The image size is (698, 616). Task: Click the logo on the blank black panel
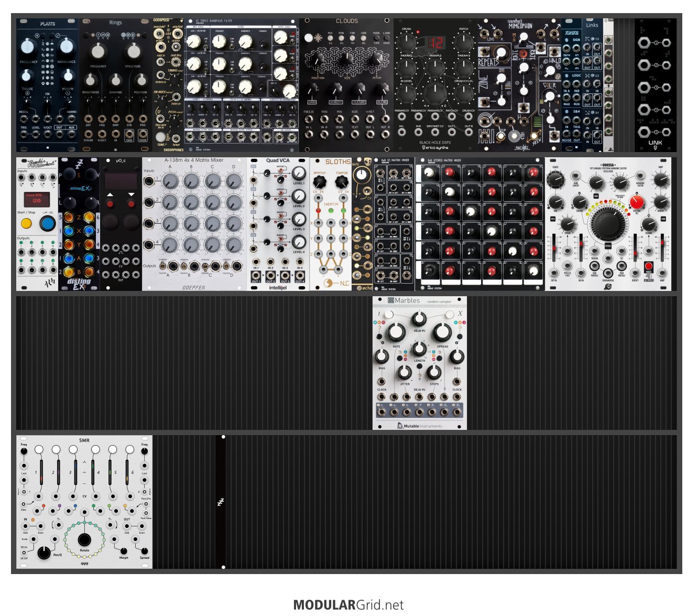click(221, 502)
